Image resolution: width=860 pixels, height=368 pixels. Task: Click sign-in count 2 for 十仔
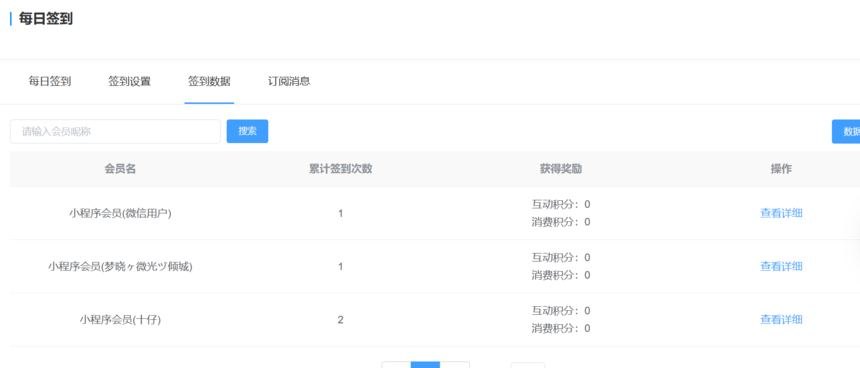341,320
